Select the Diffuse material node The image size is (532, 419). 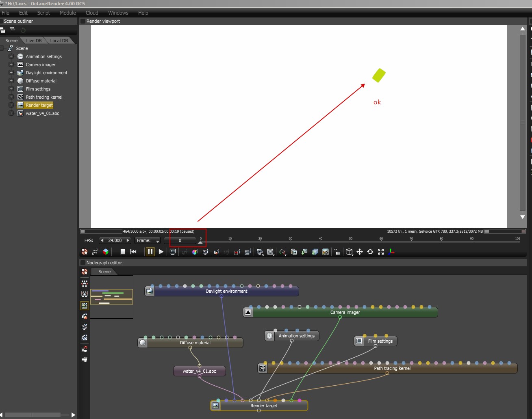coord(191,343)
